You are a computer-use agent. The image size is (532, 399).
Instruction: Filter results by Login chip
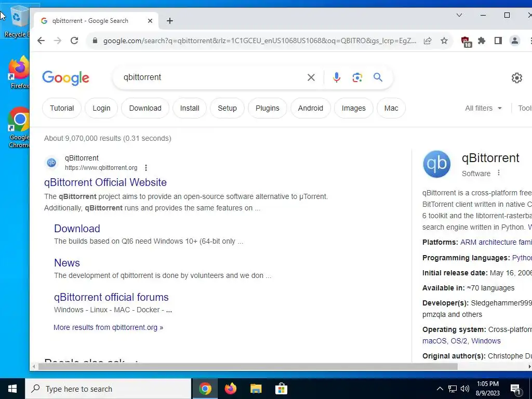point(101,108)
